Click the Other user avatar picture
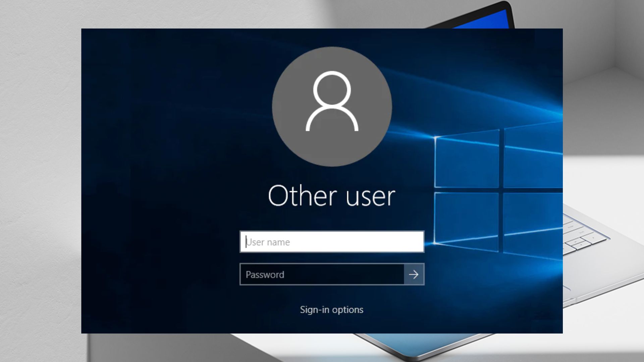The height and width of the screenshot is (362, 644). [x=332, y=107]
